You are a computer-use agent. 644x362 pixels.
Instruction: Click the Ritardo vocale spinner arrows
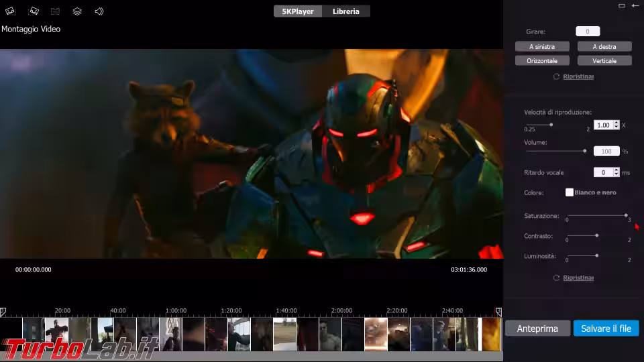pos(616,172)
